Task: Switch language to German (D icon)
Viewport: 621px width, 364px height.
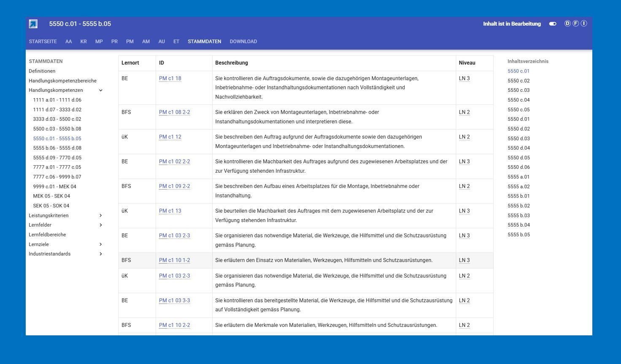Action: click(567, 24)
